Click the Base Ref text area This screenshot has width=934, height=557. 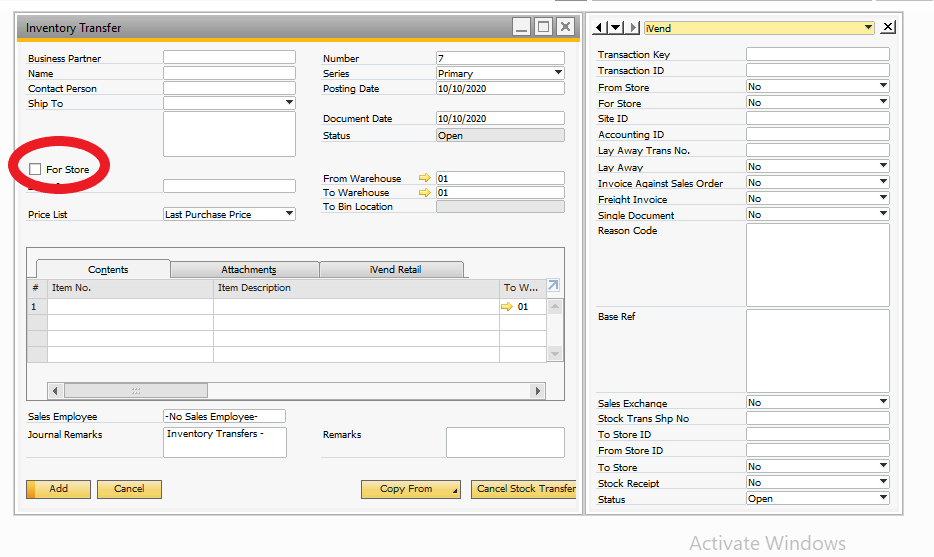coord(818,350)
